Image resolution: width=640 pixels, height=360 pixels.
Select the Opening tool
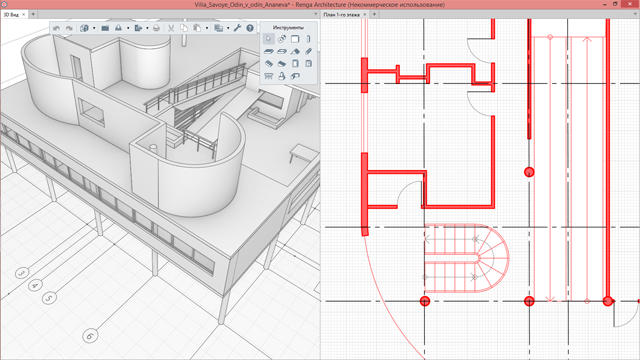pos(282,51)
